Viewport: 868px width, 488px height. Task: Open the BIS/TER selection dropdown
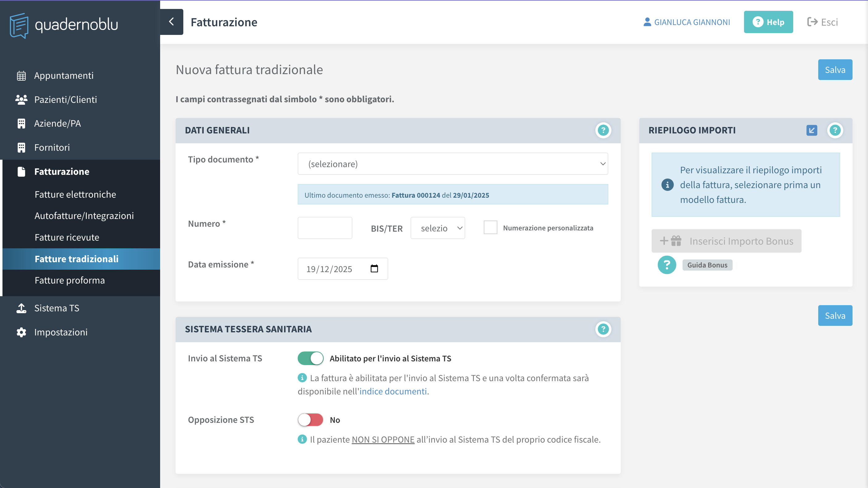click(x=438, y=228)
